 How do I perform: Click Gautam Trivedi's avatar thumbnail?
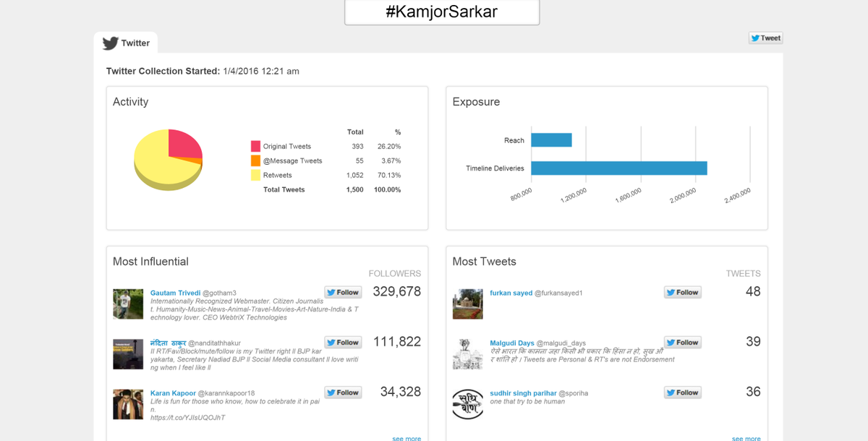[x=128, y=304]
